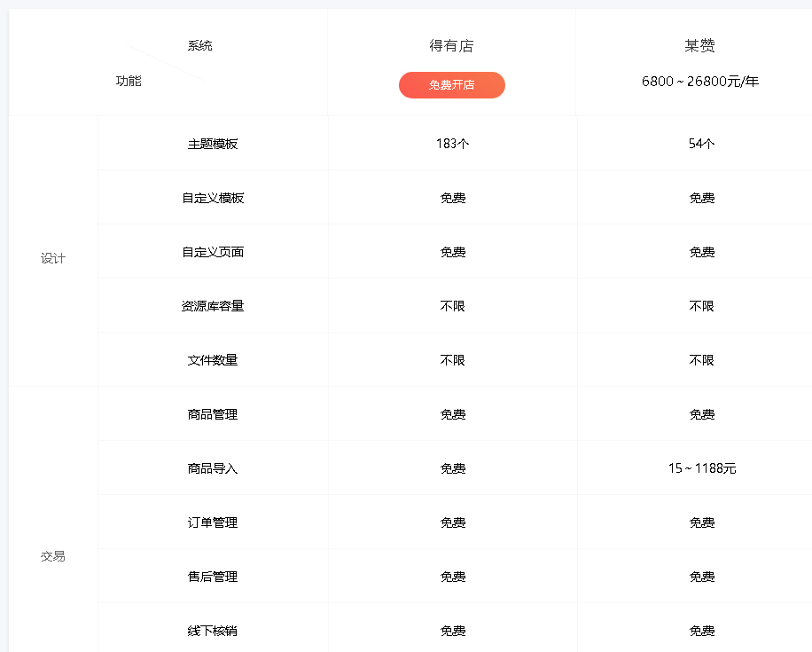Select the 线下核销 row label
The image size is (812, 652).
pyautogui.click(x=213, y=631)
